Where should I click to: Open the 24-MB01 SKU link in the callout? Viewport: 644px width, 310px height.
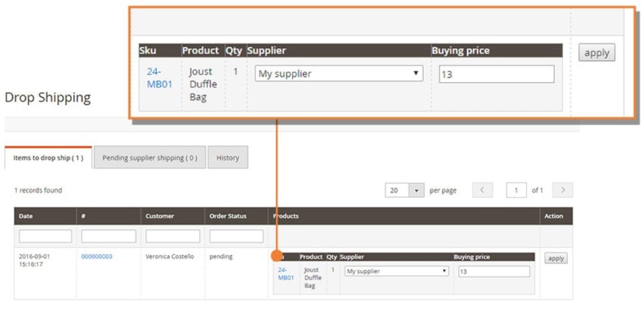[159, 78]
